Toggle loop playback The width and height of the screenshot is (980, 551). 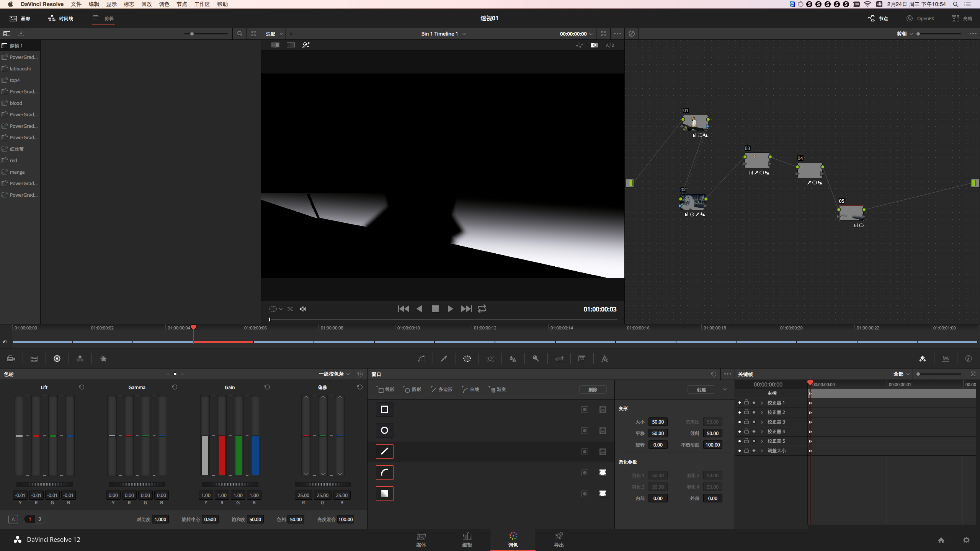482,308
